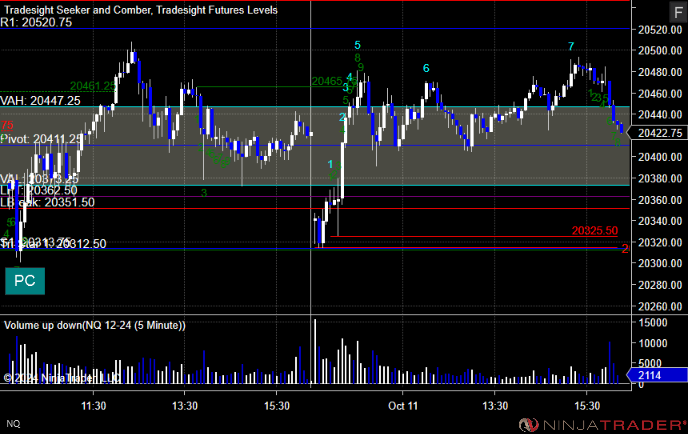Click the F button in the chart corner

click(x=678, y=12)
